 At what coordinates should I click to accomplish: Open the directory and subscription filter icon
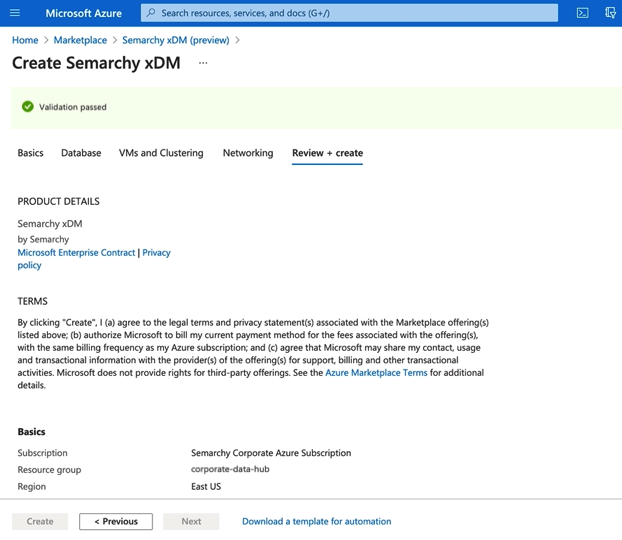pos(609,13)
